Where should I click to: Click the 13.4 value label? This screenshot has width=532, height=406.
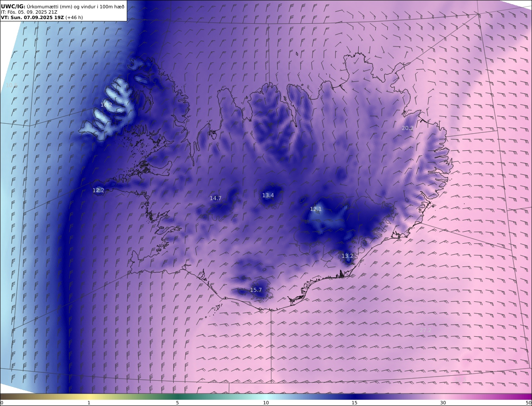(x=268, y=196)
